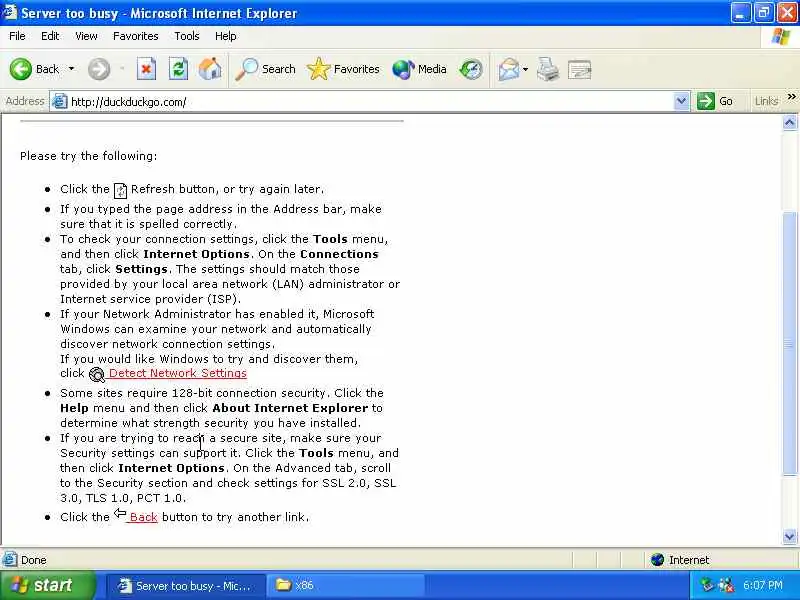Viewport: 800px width, 600px height.
Task: Open the Edit menu
Action: point(50,36)
